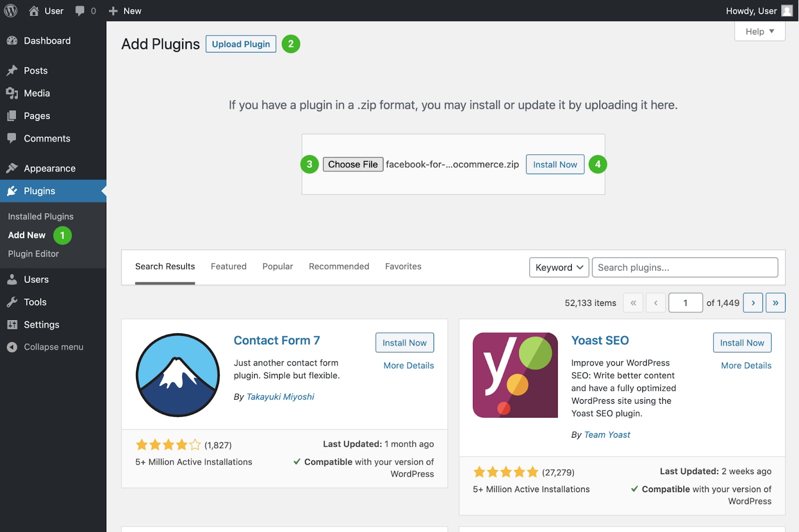
Task: Open Installed Plugins submenu item
Action: 41,217
